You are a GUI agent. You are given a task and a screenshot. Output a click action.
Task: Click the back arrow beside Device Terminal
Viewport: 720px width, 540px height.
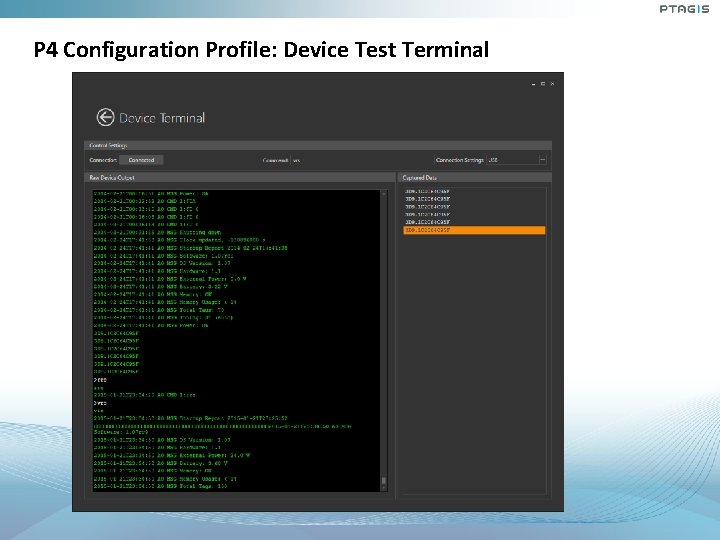[105, 117]
